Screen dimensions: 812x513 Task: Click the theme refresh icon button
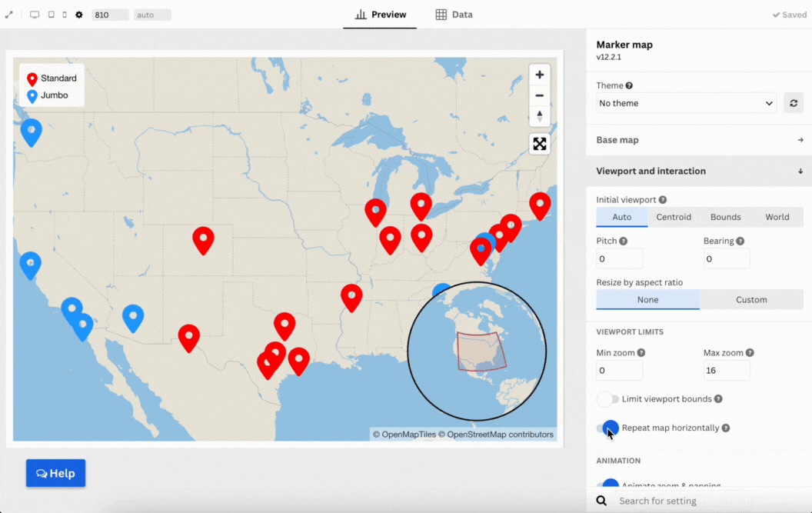tap(794, 103)
